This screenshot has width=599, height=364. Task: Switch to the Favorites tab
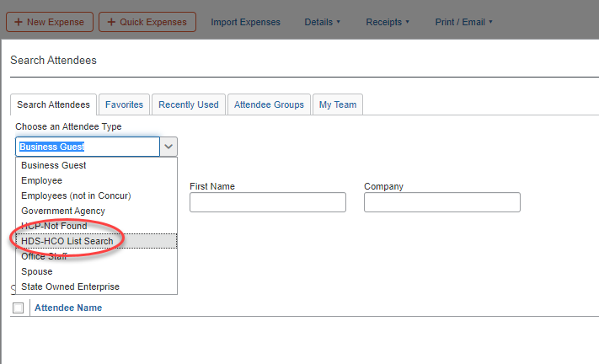(x=124, y=104)
